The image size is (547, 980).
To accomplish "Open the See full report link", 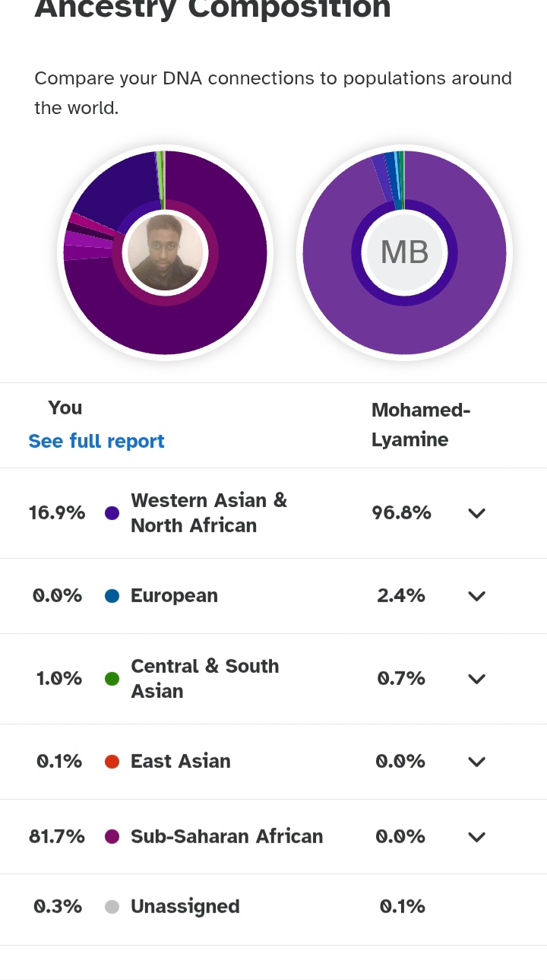I will (96, 442).
